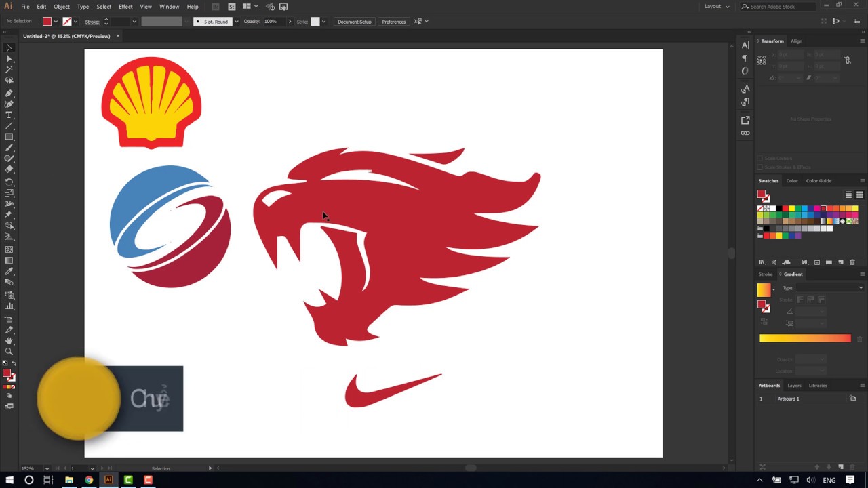The height and width of the screenshot is (488, 868).
Task: Click the gradient slider bar
Action: [805, 338]
